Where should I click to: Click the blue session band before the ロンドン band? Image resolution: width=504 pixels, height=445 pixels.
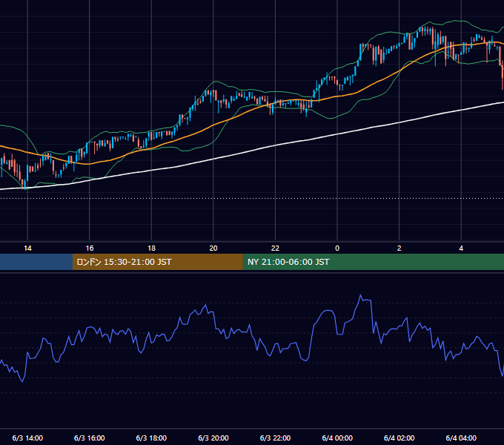tap(36, 262)
